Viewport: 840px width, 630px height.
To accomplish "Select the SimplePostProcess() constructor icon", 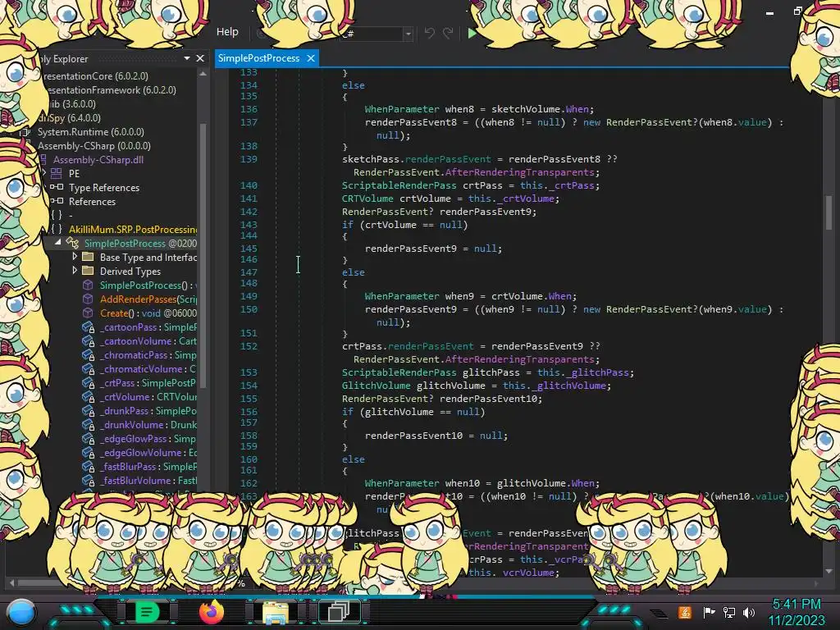I will pos(88,285).
